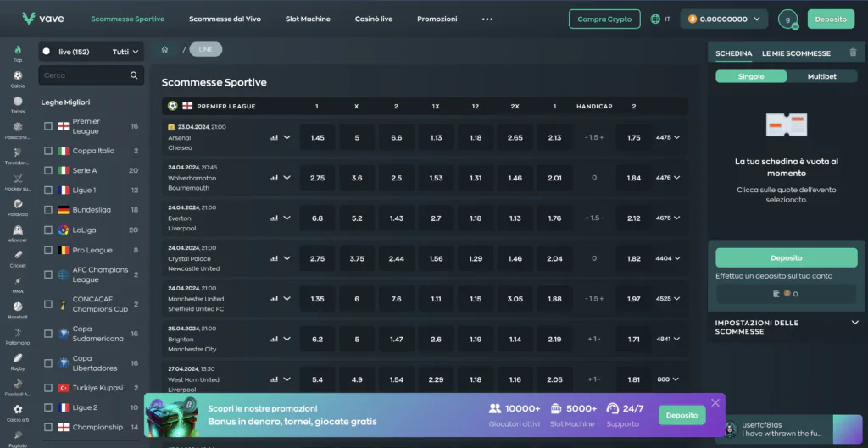The height and width of the screenshot is (448, 868).
Task: Expand 4404 markets for Crystal Palace match
Action: 668,258
